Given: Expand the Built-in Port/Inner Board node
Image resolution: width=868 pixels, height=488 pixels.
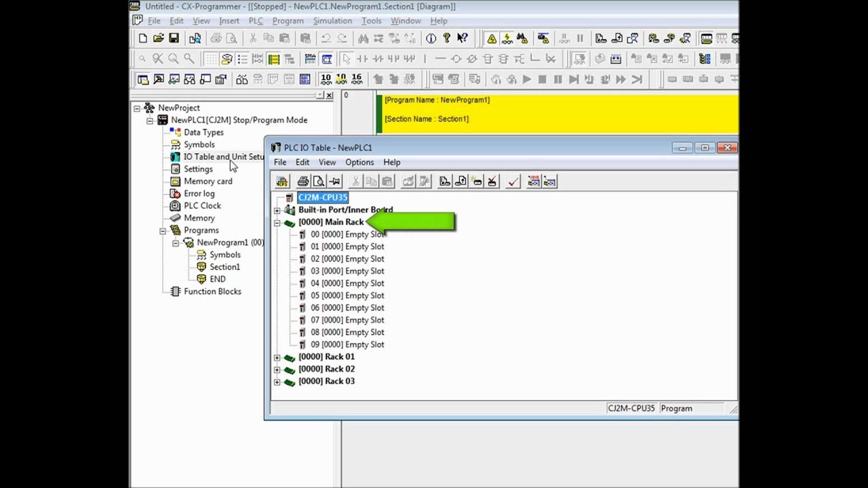Looking at the screenshot, I should (277, 210).
